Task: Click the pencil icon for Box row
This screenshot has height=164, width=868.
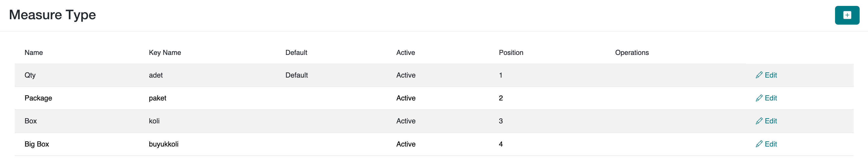Action: [759, 121]
